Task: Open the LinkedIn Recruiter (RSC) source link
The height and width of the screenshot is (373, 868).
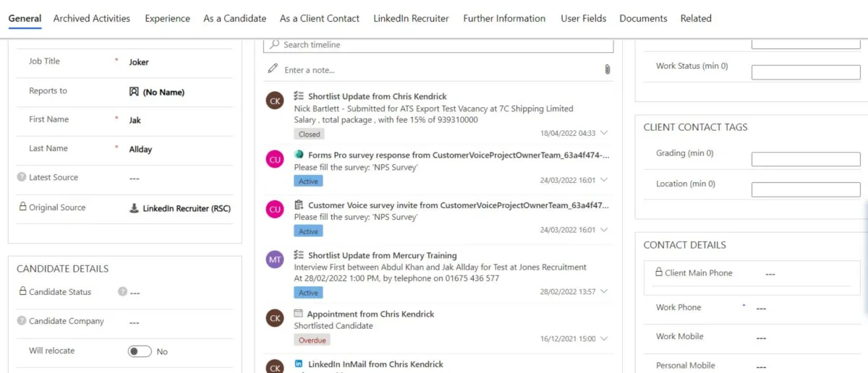Action: [x=187, y=208]
